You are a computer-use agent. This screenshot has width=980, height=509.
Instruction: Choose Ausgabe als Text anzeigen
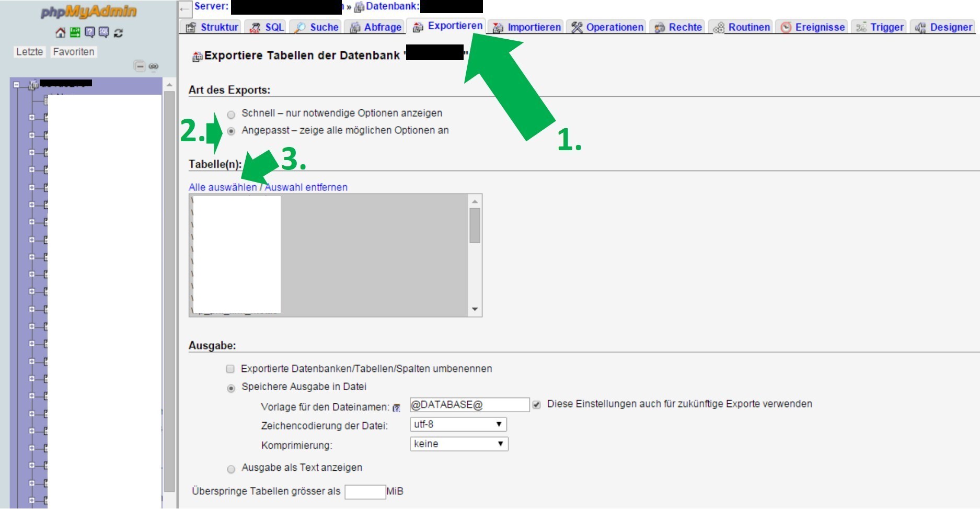pyautogui.click(x=231, y=469)
